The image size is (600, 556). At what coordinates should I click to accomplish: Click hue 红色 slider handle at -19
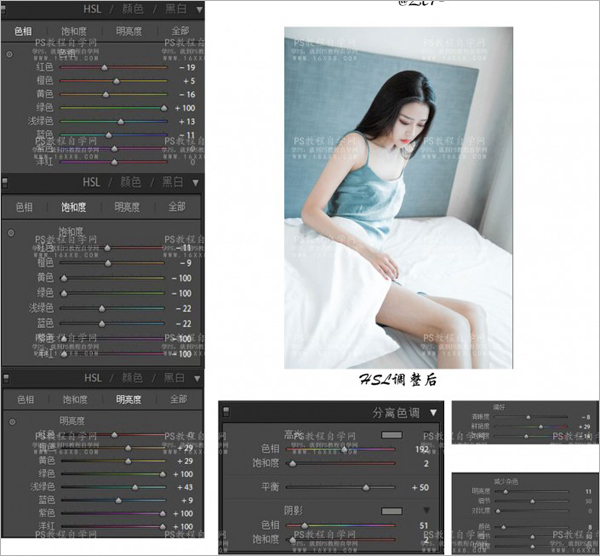point(104,68)
